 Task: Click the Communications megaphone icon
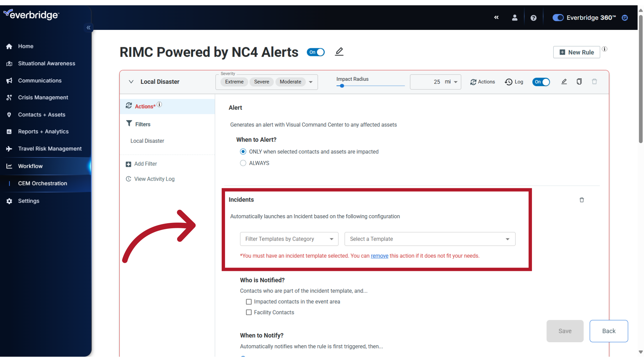(x=9, y=80)
